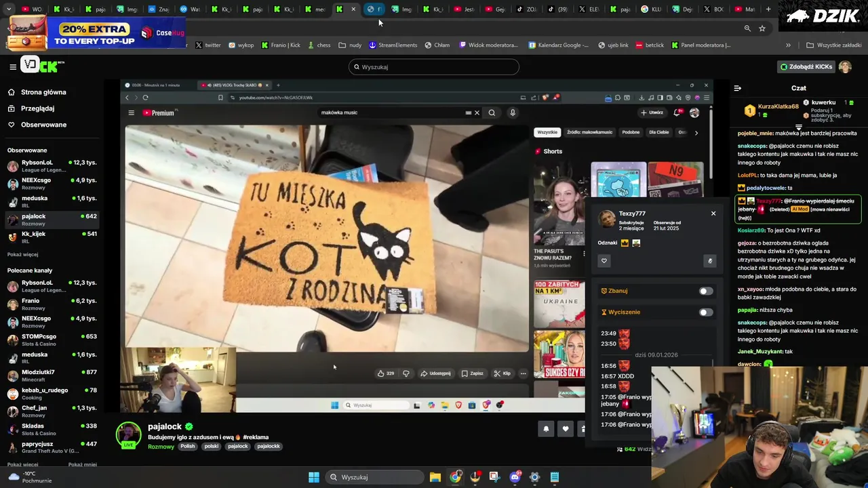Click the Polish tag under stream title
Image resolution: width=868 pixels, height=488 pixels.
click(x=188, y=446)
